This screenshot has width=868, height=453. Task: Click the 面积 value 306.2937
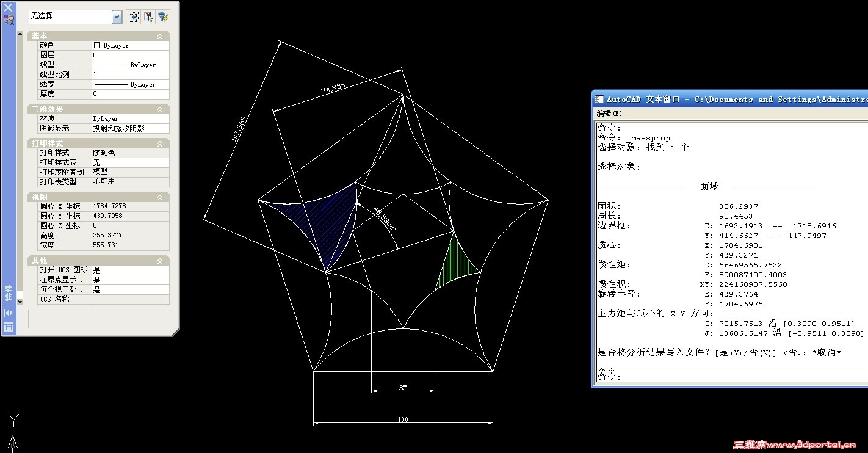(x=739, y=206)
